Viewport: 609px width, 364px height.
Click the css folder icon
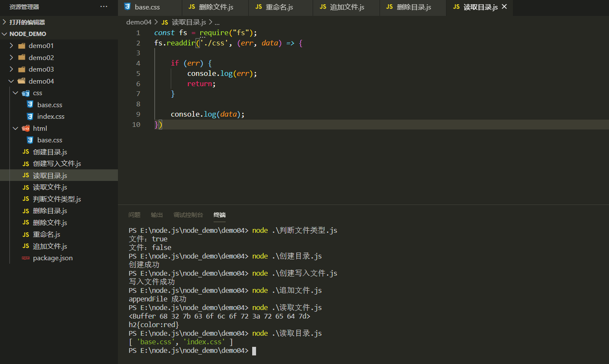26,93
